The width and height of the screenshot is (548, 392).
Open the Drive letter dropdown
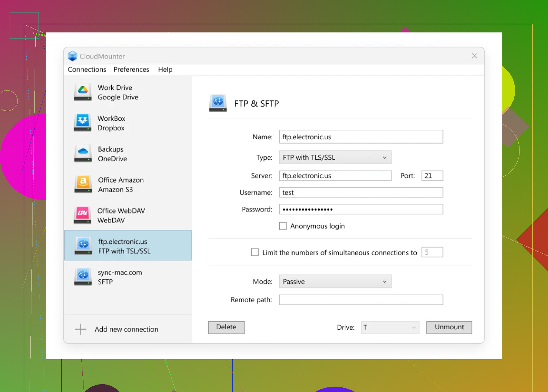tap(390, 327)
